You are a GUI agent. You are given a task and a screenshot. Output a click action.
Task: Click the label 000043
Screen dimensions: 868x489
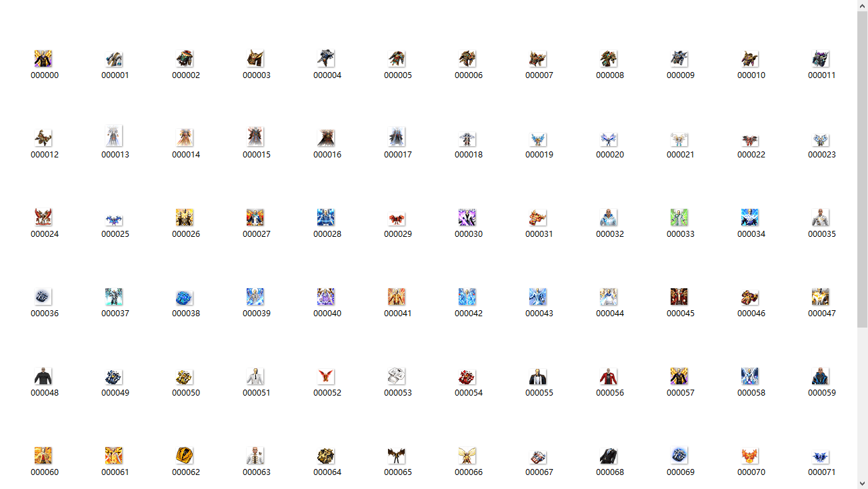pos(539,314)
